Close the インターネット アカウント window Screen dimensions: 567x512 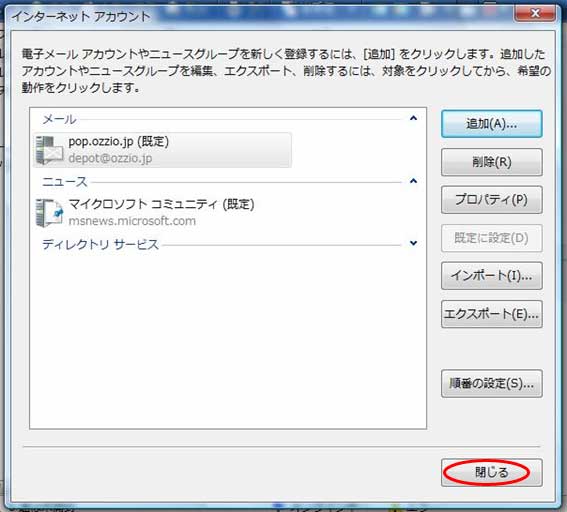(x=535, y=13)
